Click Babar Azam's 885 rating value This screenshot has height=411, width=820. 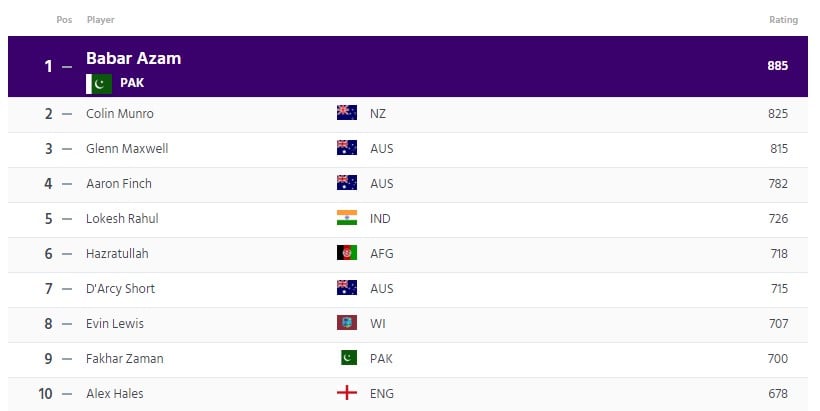tap(778, 66)
